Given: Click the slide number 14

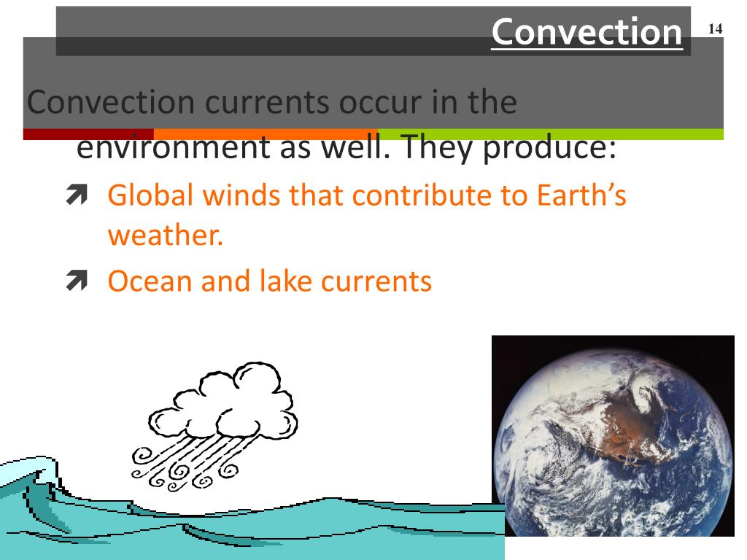Looking at the screenshot, I should coord(715,29).
